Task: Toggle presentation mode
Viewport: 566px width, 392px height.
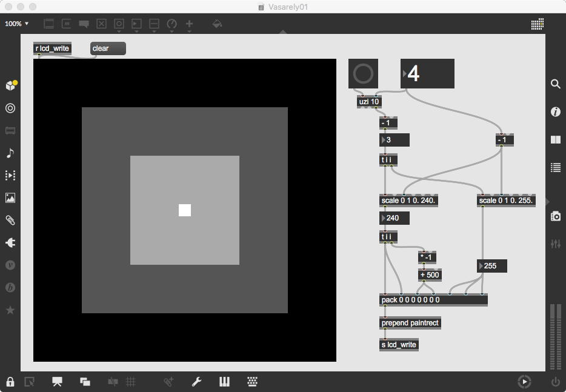Action: pos(57,382)
